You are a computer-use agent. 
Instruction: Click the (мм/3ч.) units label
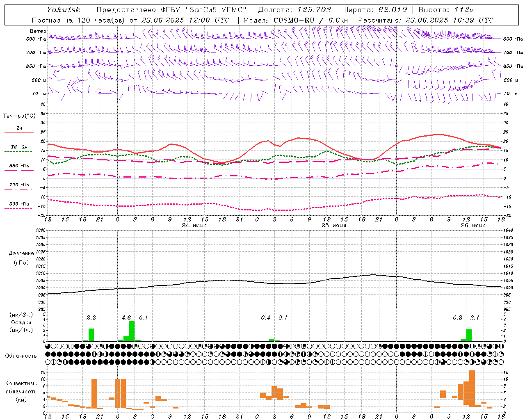[x=21, y=315]
